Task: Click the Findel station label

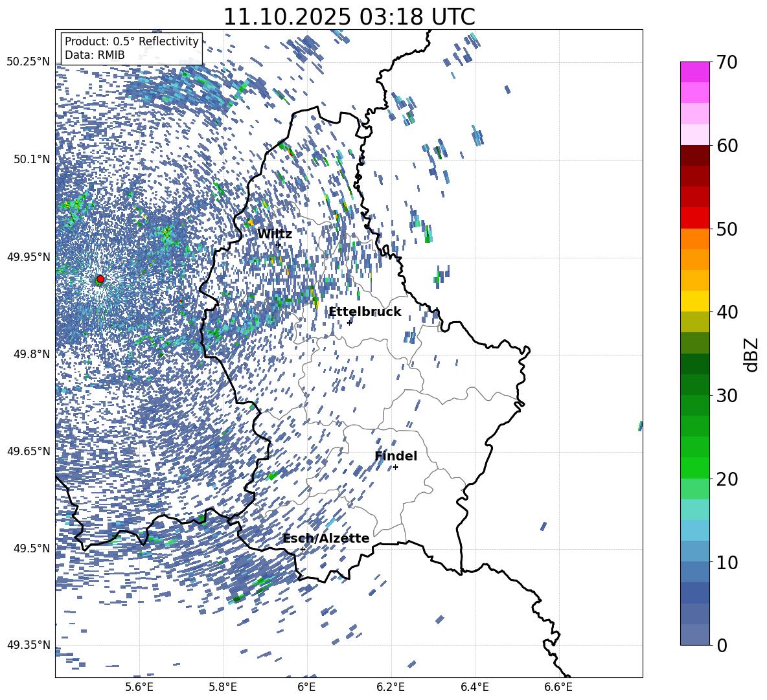Action: point(396,457)
